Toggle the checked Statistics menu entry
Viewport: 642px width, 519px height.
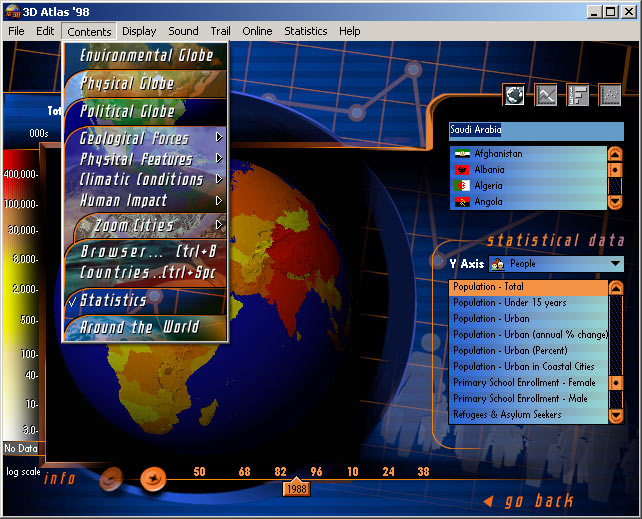(145, 300)
